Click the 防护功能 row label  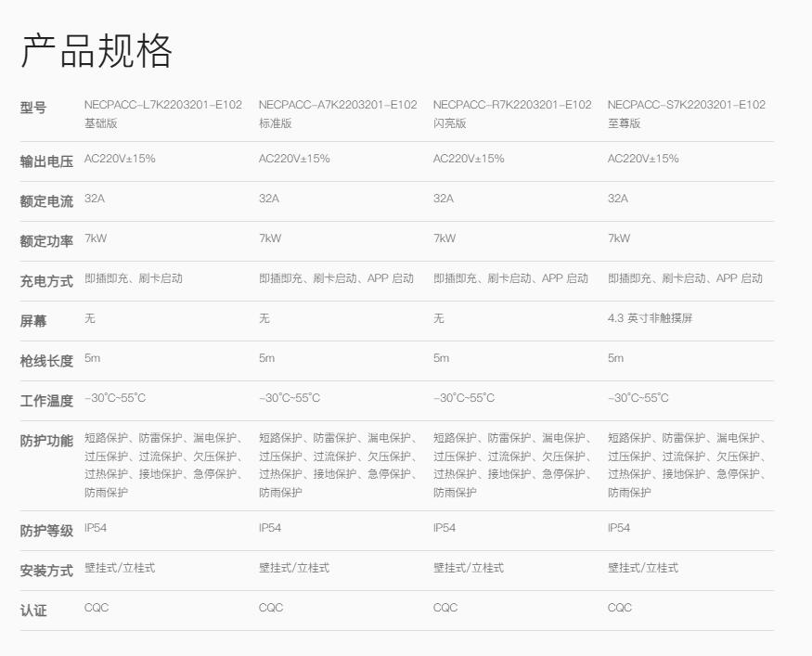(46, 441)
